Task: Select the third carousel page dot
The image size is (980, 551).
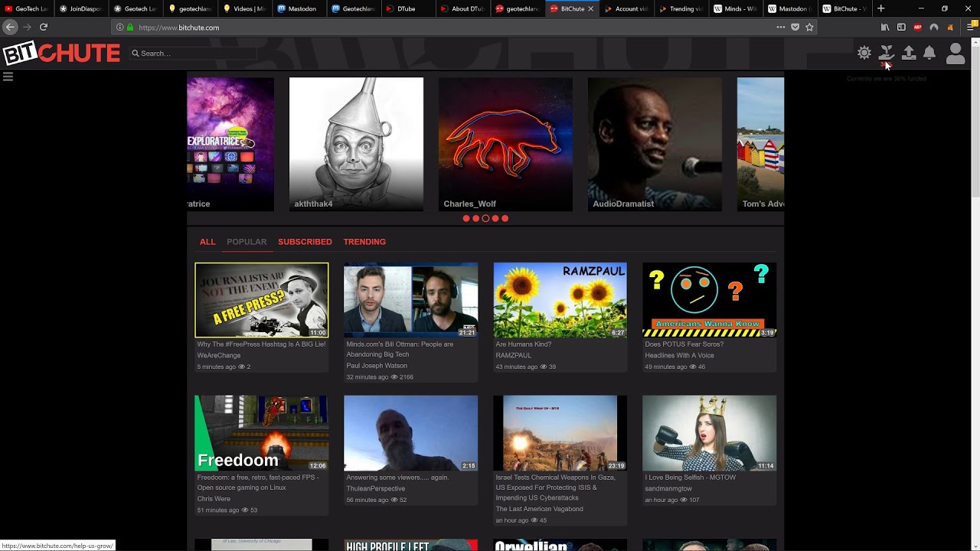Action: (x=485, y=219)
